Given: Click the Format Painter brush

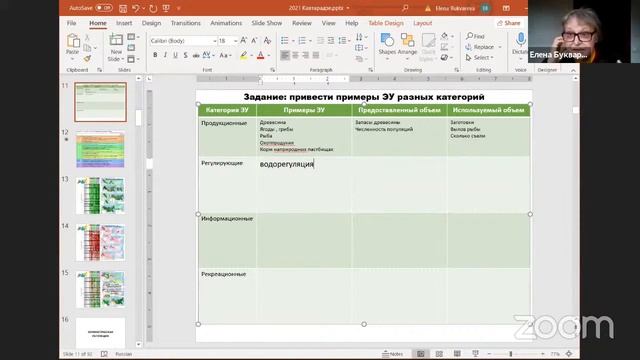Looking at the screenshot, I should point(87,59).
